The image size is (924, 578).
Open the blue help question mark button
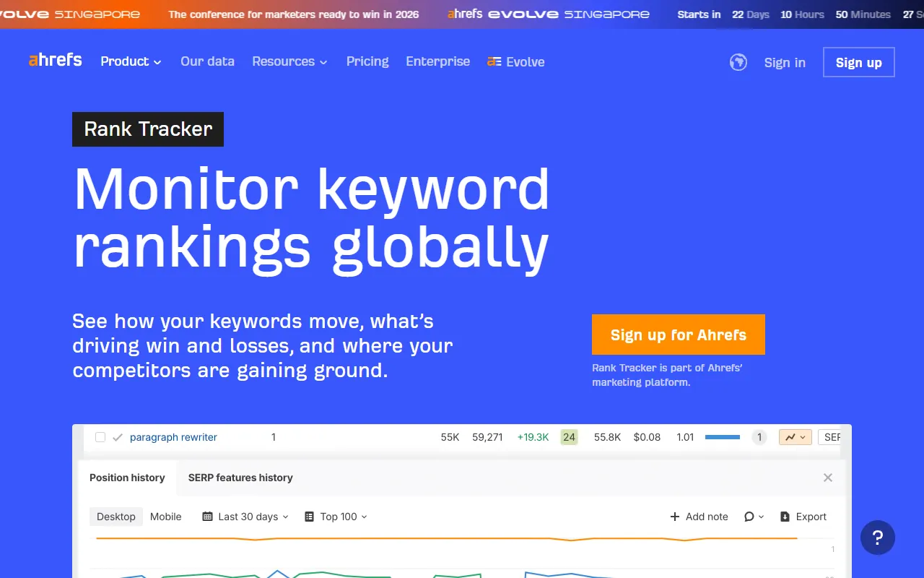click(878, 538)
